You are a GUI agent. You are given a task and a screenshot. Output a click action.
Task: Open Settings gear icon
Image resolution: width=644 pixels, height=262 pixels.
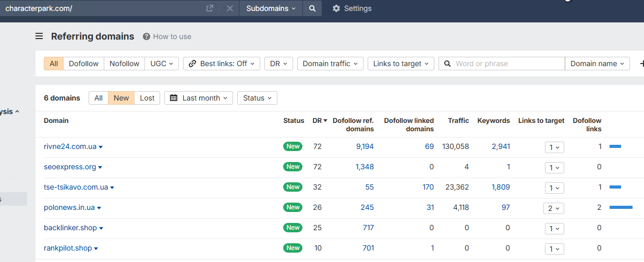coord(336,8)
